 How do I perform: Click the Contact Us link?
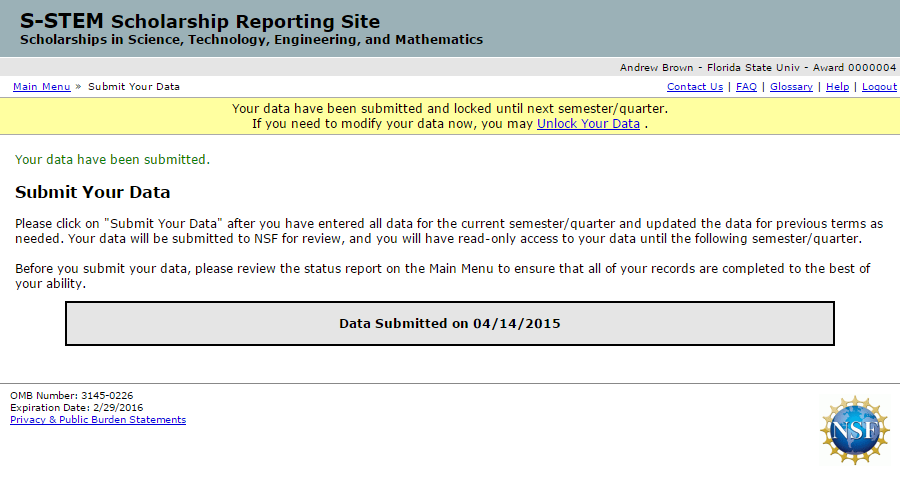(x=695, y=86)
